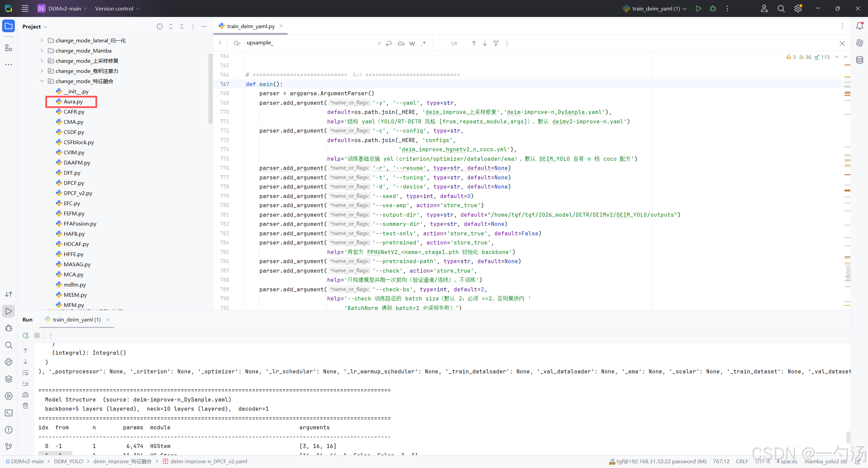Run train_deim_yaml with the green play icon
The height and width of the screenshot is (468, 868).
click(x=698, y=8)
